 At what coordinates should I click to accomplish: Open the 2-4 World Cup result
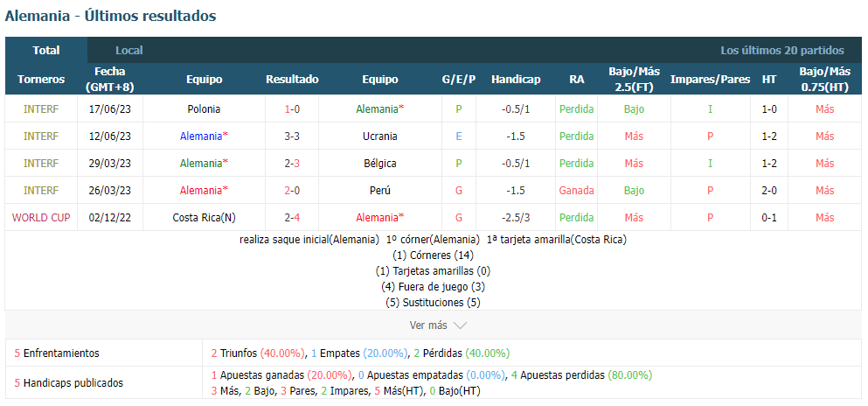pyautogui.click(x=292, y=218)
